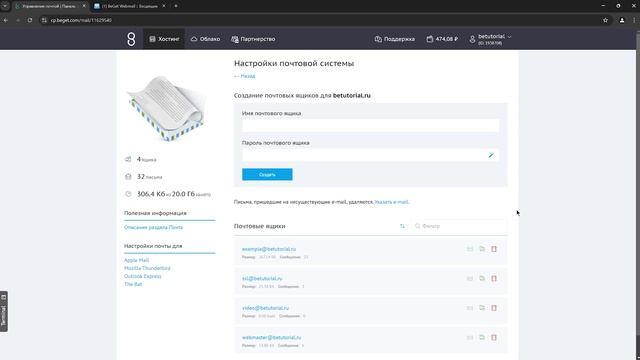Click the letters icon beside 32 письма
Image resolution: width=640 pixels, height=360 pixels.
tap(128, 177)
